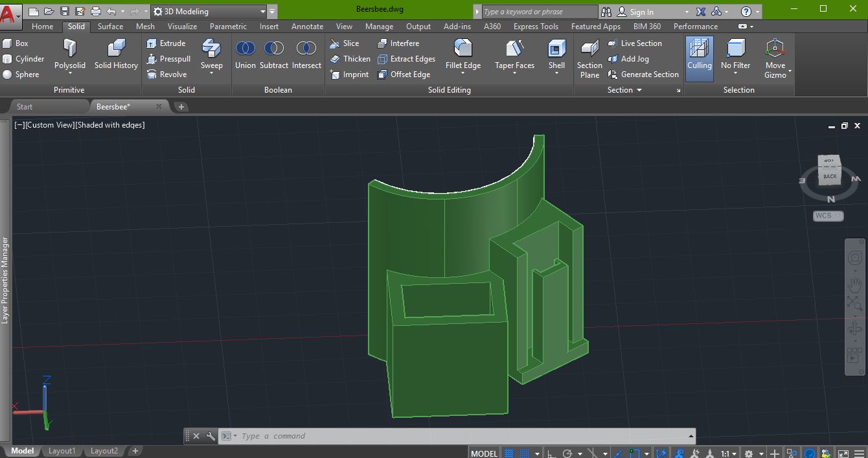Toggle Live Section on or off

634,43
